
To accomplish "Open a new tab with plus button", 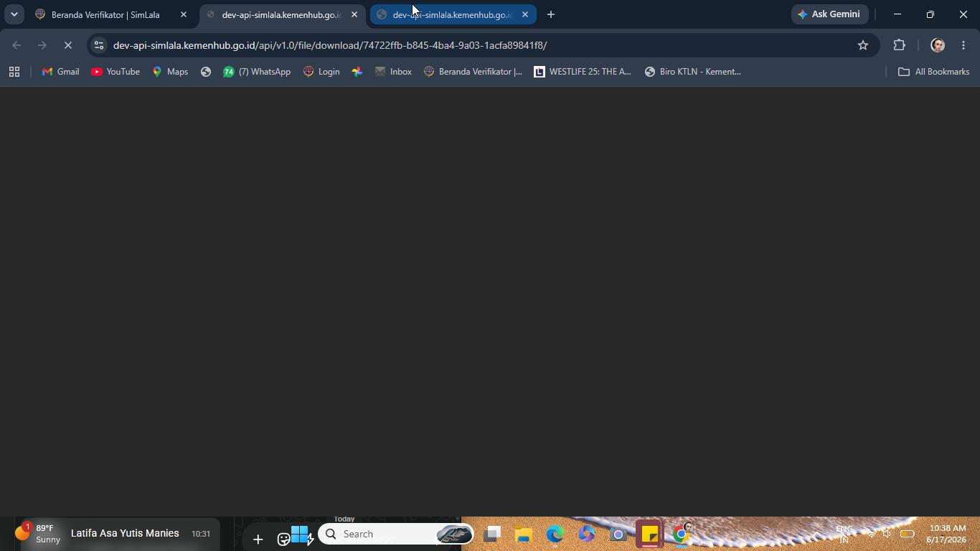I will 550,14.
